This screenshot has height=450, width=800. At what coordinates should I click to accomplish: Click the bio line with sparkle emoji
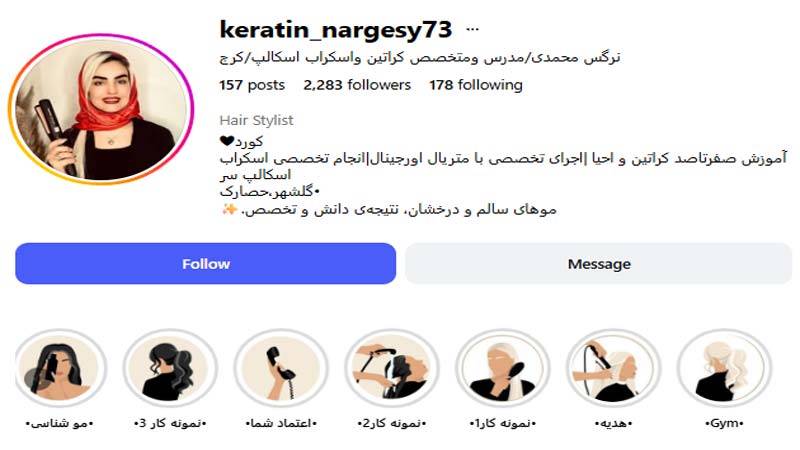(x=389, y=209)
